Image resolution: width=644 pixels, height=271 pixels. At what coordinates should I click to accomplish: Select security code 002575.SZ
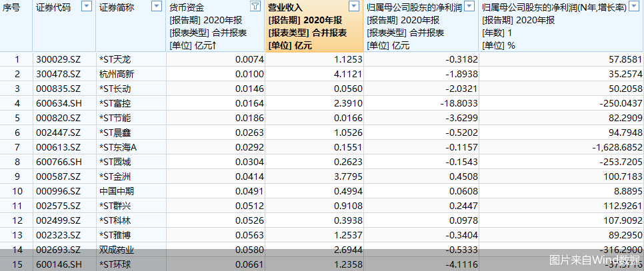(58, 206)
